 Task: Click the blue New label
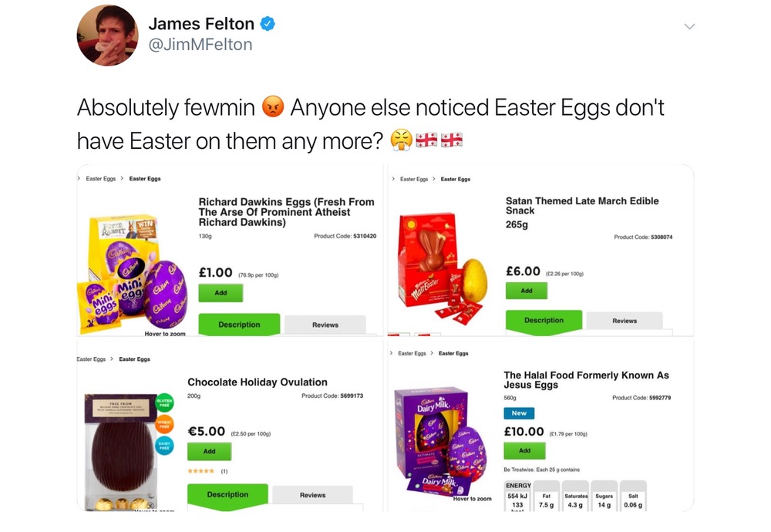(x=519, y=413)
